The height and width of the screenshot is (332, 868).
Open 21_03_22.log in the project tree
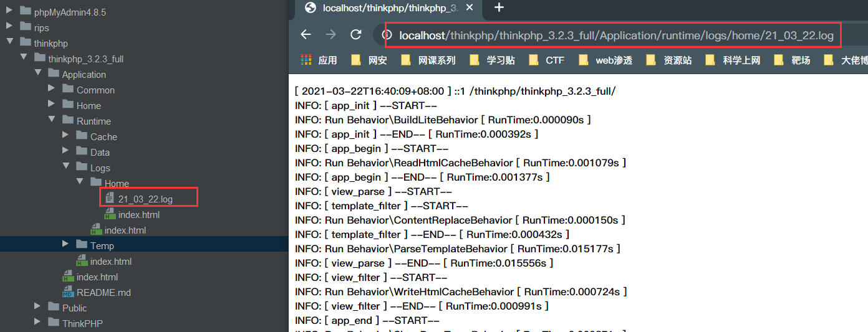pyautogui.click(x=145, y=199)
